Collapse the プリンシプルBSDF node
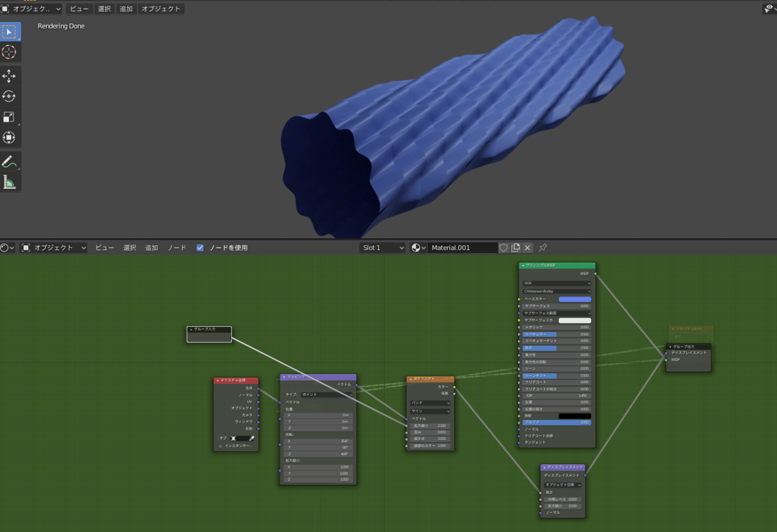The image size is (777, 532). 523,266
